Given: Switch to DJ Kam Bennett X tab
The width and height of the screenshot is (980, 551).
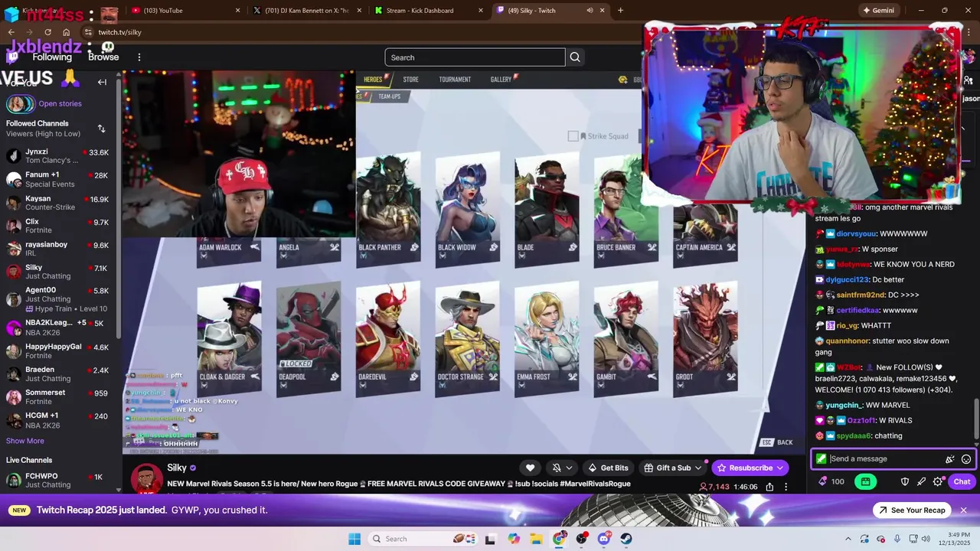Looking at the screenshot, I should (307, 11).
